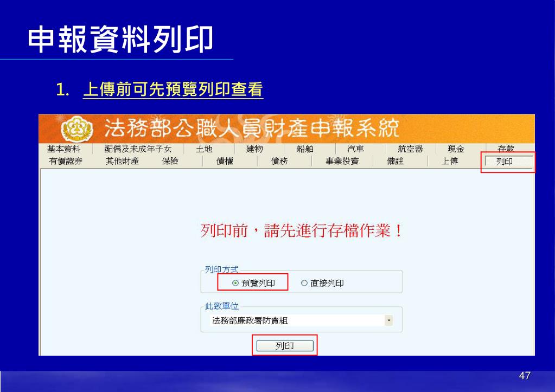Open the 上傳 tab
Image resolution: width=555 pixels, height=392 pixels.
pyautogui.click(x=450, y=161)
